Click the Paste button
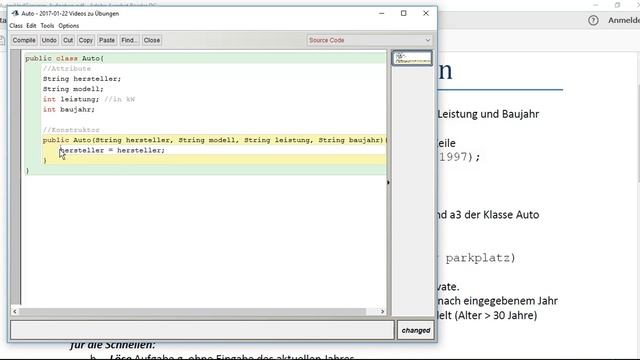 [x=107, y=40]
